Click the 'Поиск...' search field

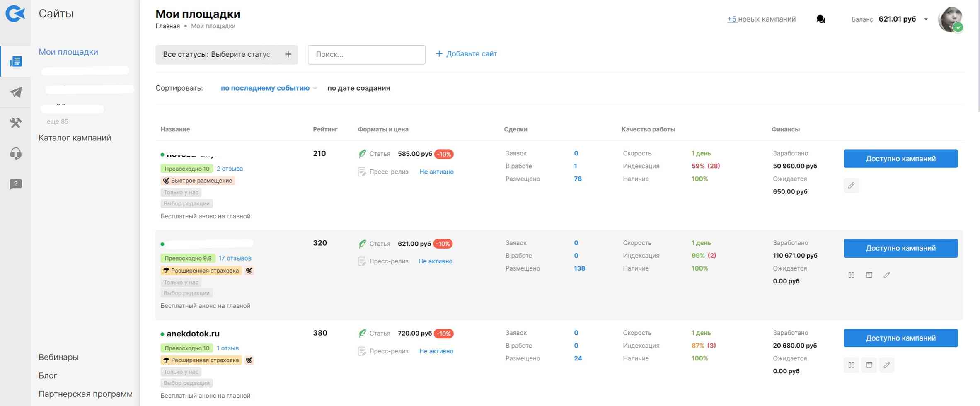[x=366, y=54]
